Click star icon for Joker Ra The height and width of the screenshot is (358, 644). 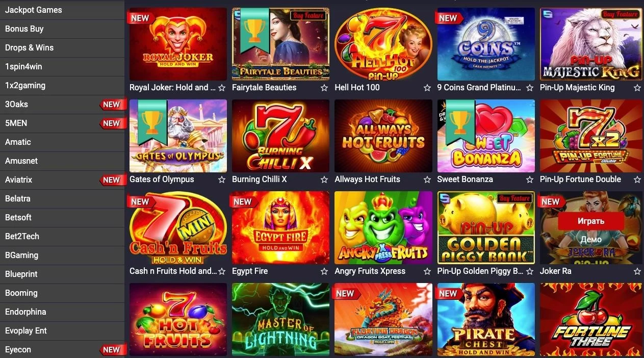[637, 271]
